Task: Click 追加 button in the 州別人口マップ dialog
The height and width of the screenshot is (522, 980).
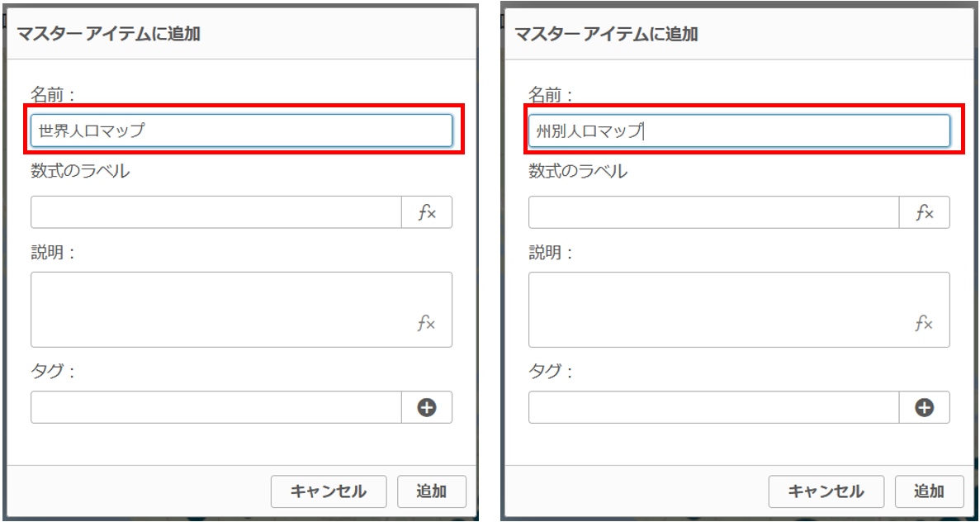Action: (930, 491)
